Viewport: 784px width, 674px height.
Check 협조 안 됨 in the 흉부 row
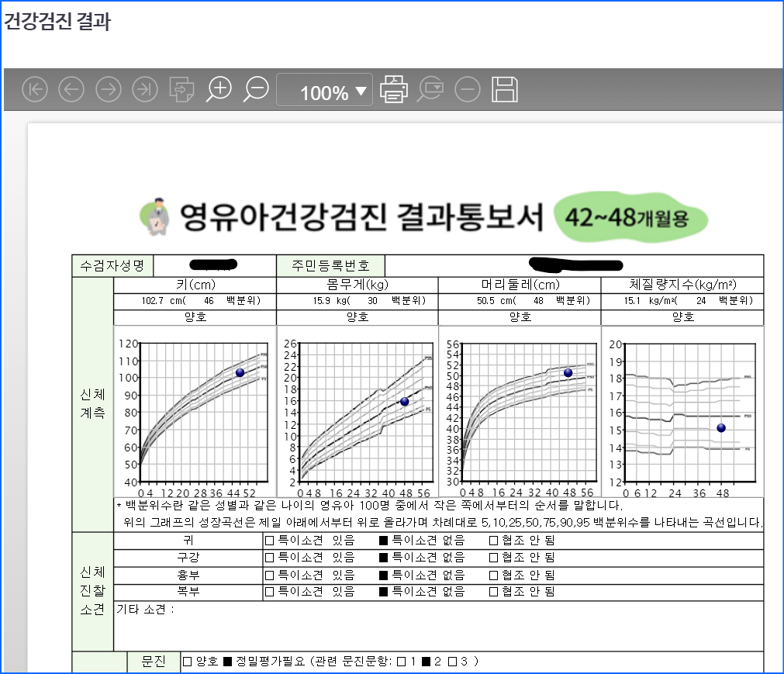(x=493, y=575)
